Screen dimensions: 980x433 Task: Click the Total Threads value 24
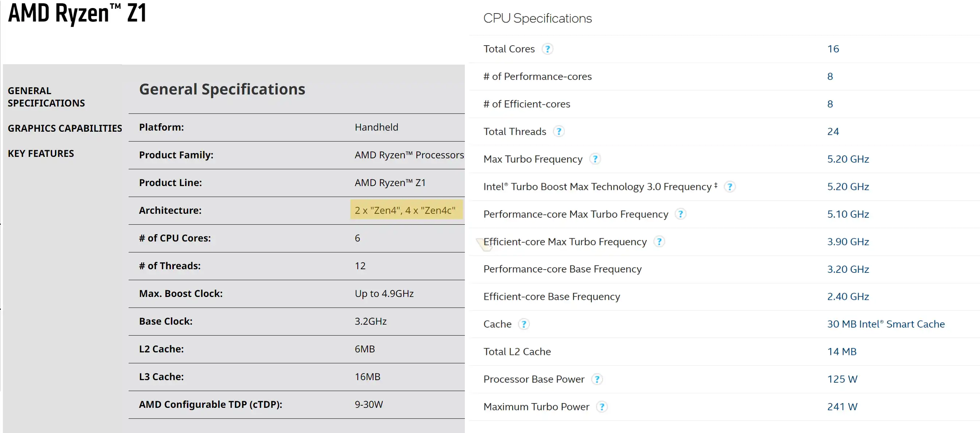(833, 132)
